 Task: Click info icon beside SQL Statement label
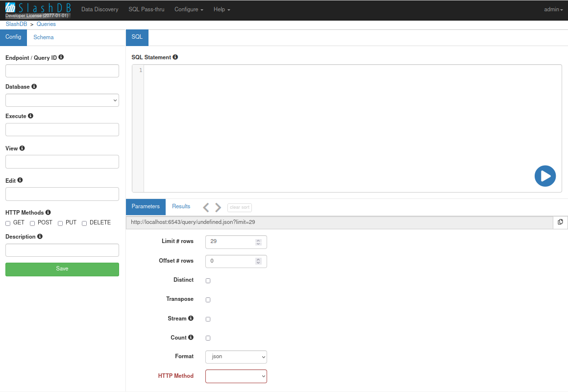175,57
